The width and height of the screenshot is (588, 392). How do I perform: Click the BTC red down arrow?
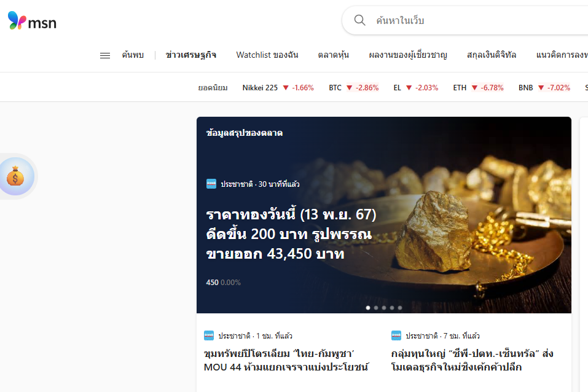coord(349,88)
